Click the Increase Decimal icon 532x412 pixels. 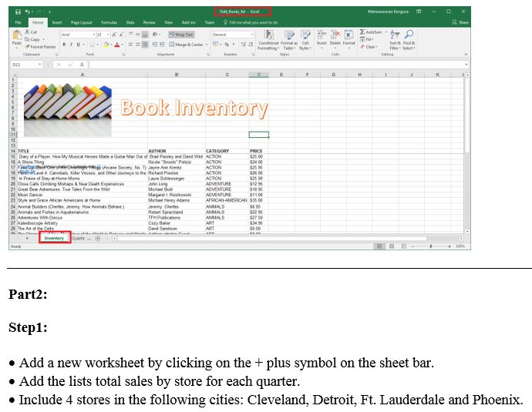coord(244,45)
